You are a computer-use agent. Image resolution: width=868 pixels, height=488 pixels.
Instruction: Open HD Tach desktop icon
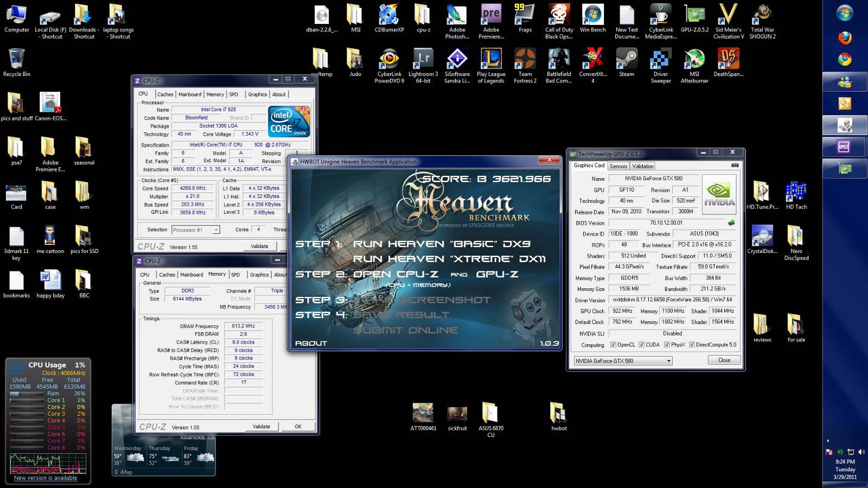(796, 197)
